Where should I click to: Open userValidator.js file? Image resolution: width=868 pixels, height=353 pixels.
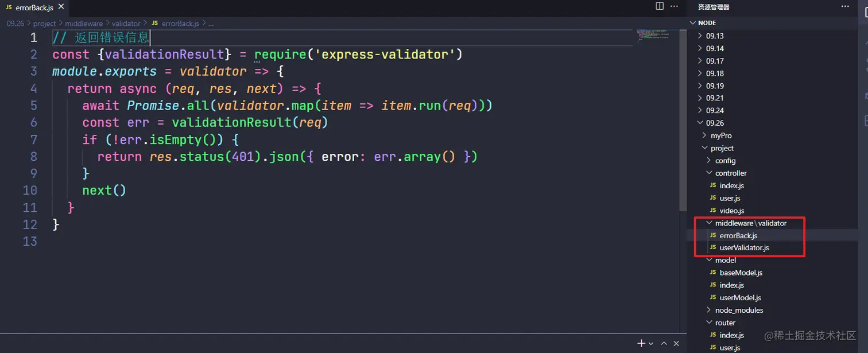pyautogui.click(x=744, y=248)
